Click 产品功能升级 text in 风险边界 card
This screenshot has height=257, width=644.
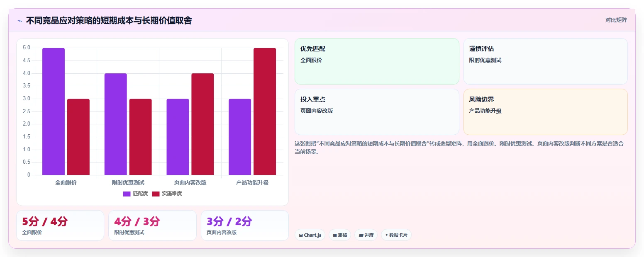485,111
